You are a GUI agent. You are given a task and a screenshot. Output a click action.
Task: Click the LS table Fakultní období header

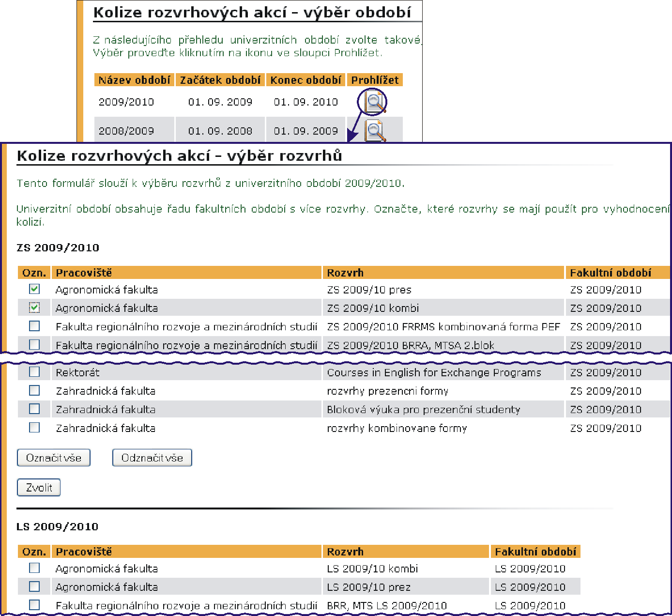click(x=535, y=552)
